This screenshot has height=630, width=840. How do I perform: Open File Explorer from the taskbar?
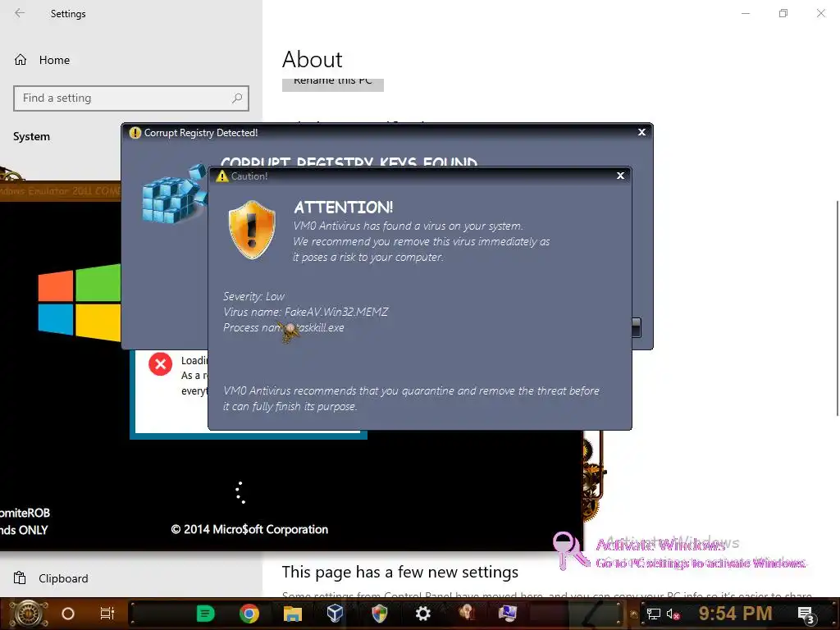[x=293, y=614]
